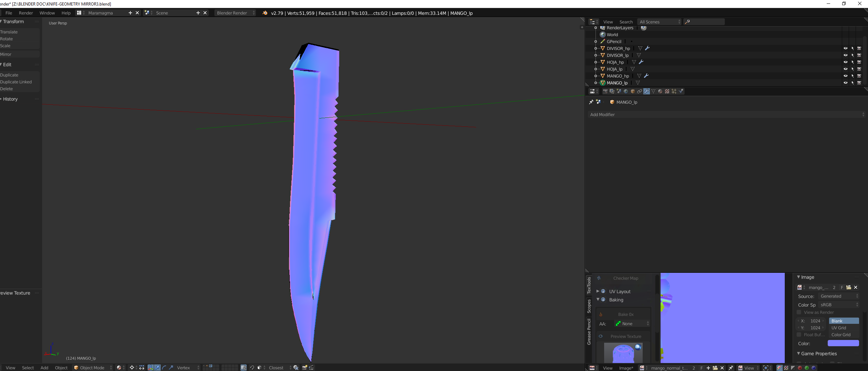
Task: Add a new scene with the plus icon
Action: pos(198,13)
